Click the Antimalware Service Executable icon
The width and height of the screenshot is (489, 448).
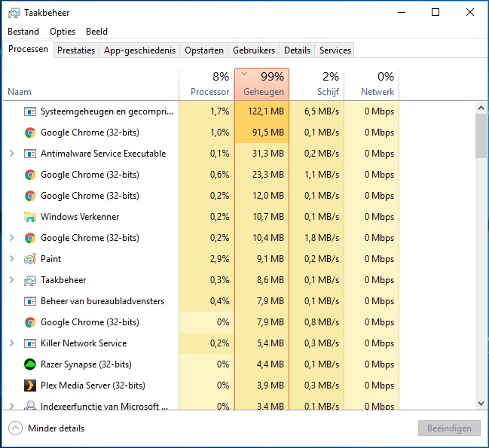point(29,154)
